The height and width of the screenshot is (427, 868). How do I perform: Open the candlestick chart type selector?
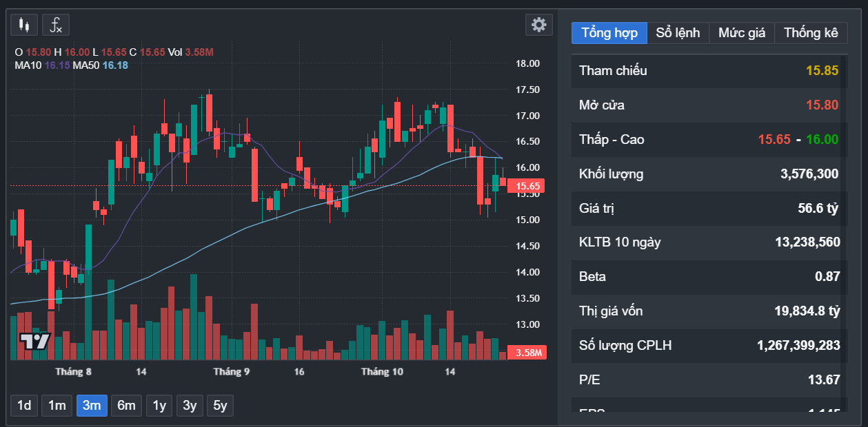point(24,25)
